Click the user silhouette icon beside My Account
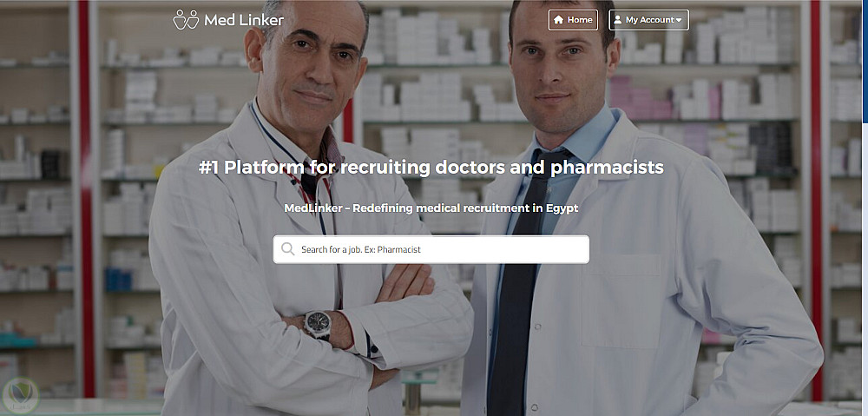Viewport: 868px width, 416px height. pyautogui.click(x=618, y=20)
